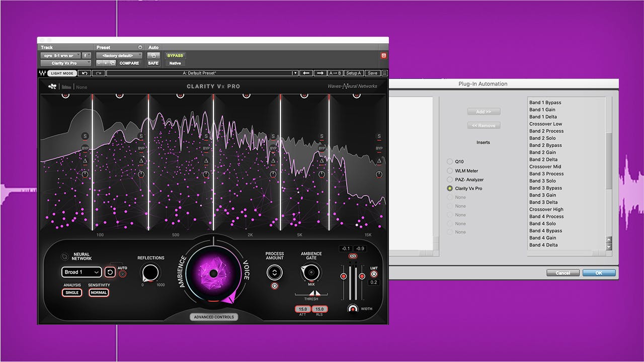Toggle the Process Amount power button

point(275,286)
